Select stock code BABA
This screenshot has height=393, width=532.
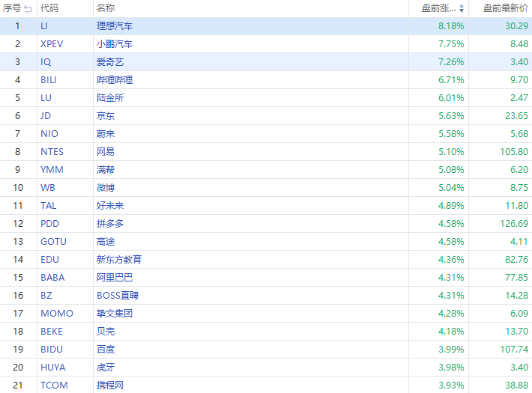click(x=52, y=278)
